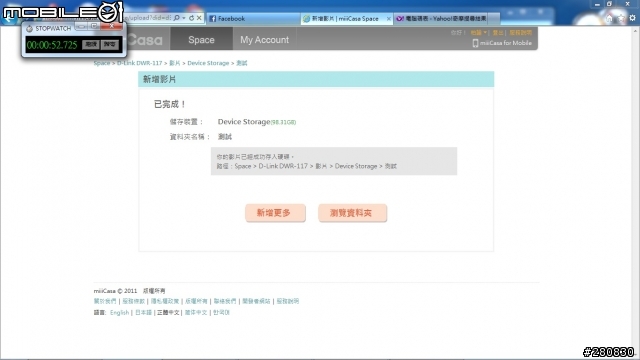Click the right button in Stopwatch window
Screen dimensions: 640x360
point(109,44)
